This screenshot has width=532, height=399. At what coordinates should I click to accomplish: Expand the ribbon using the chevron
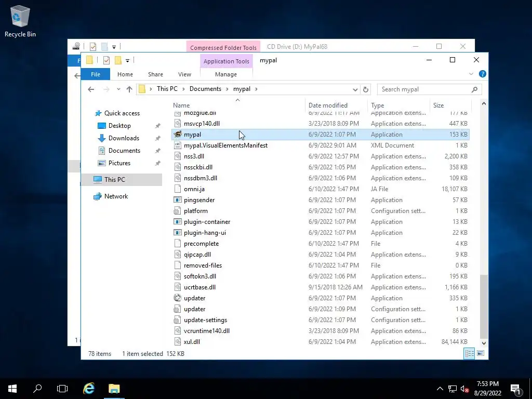click(x=471, y=74)
